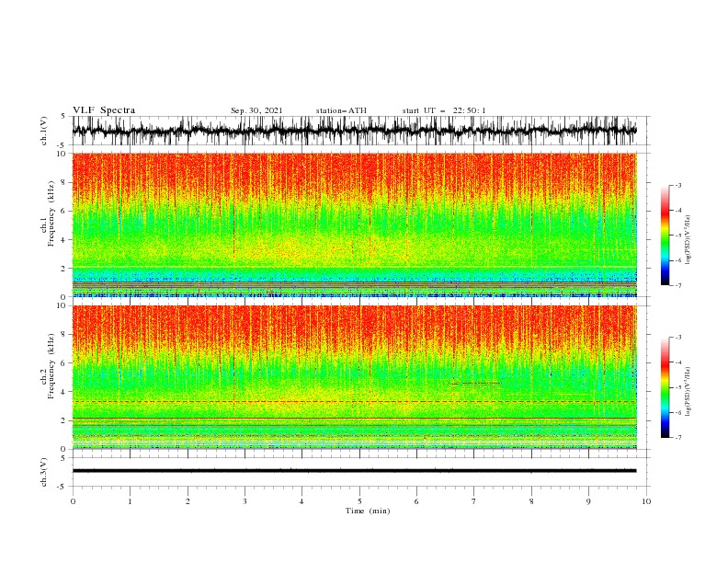This screenshot has width=728, height=563.
Task: Click tick label "7" on the Time axis
Action: [473, 501]
